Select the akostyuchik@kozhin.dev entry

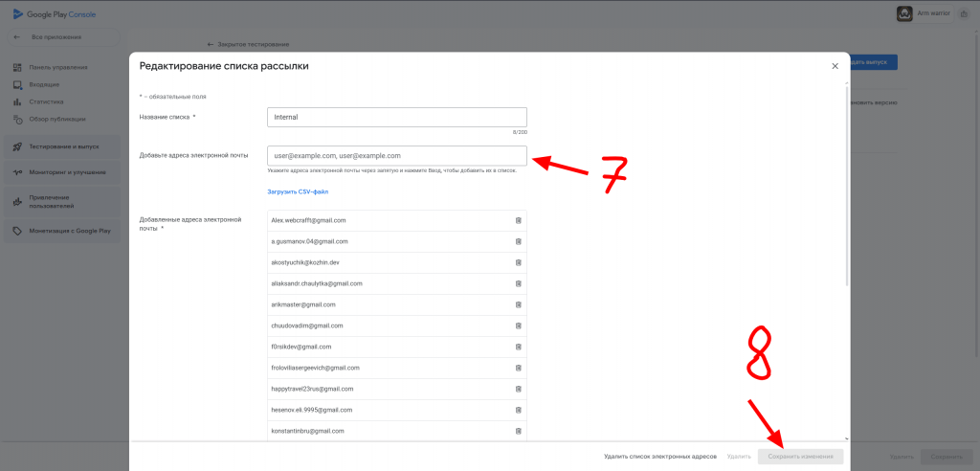click(397, 262)
